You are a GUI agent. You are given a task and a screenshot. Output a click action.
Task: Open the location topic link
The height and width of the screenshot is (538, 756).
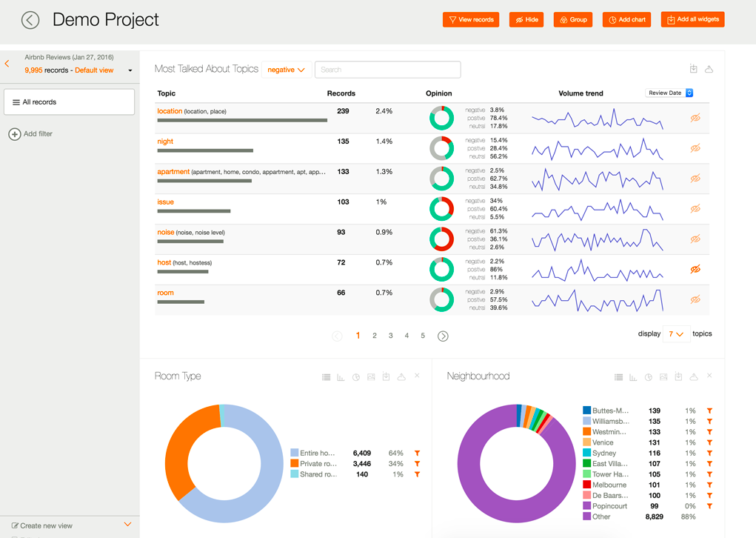click(x=170, y=111)
